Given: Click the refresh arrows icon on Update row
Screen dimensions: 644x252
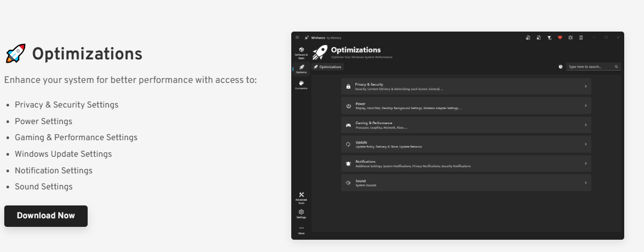Looking at the screenshot, I should (x=348, y=144).
